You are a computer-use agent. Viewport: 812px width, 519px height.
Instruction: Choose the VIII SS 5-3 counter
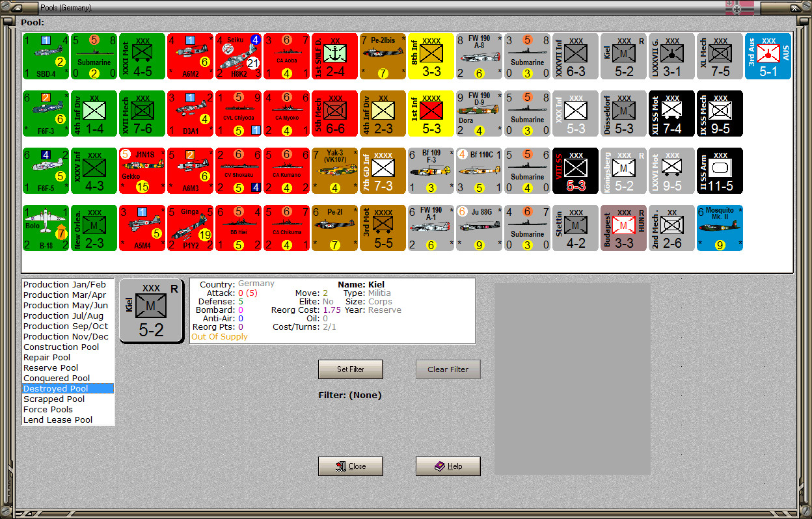click(575, 171)
